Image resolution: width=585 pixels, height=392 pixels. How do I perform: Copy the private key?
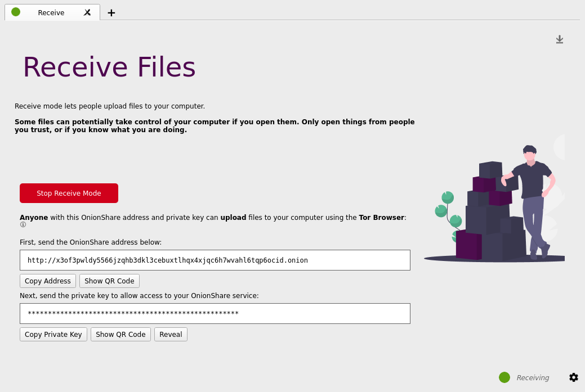coord(53,334)
